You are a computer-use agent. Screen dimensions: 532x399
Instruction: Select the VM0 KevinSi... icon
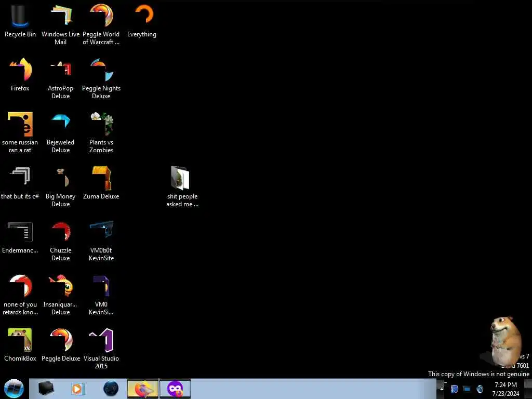point(101,295)
